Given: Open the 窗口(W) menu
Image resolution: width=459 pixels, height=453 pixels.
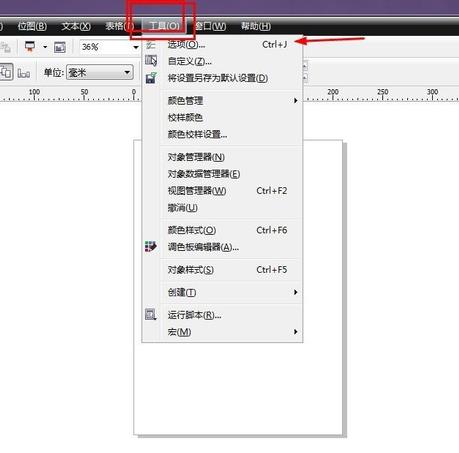Looking at the screenshot, I should (x=211, y=26).
